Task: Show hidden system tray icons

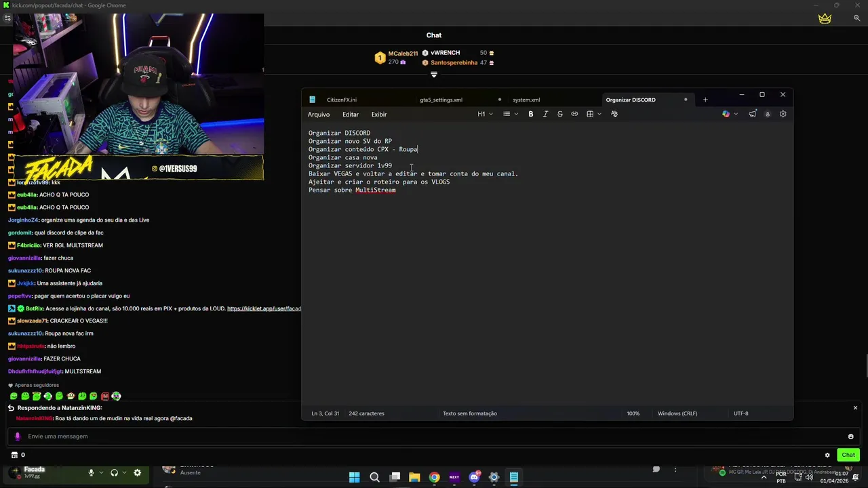Action: tap(764, 477)
